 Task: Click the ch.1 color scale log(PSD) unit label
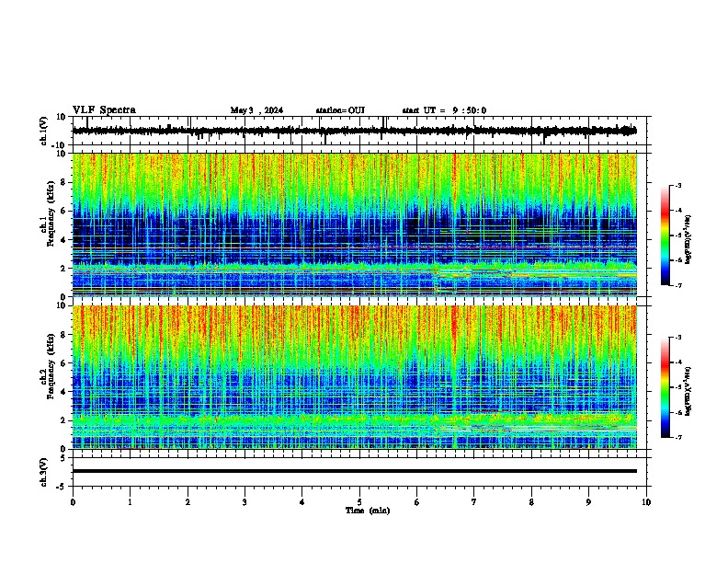click(x=688, y=240)
